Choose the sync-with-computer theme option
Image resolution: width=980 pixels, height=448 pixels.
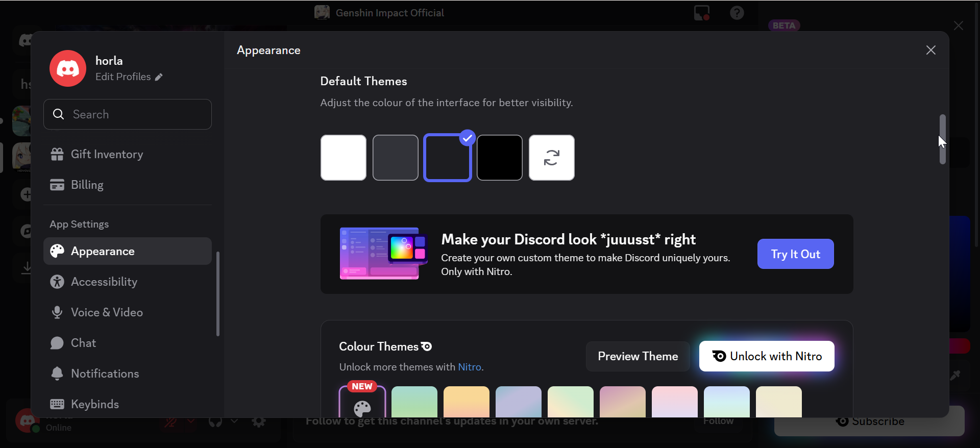pos(552,158)
